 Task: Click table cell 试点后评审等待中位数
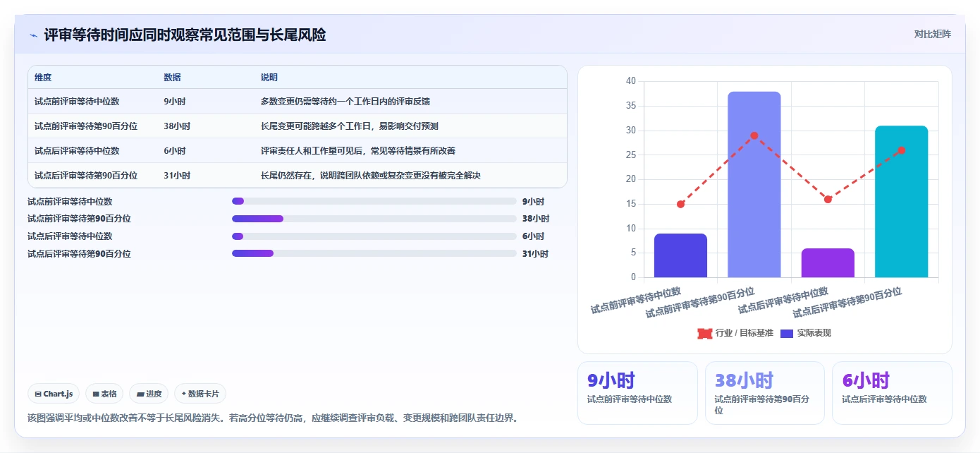[77, 151]
